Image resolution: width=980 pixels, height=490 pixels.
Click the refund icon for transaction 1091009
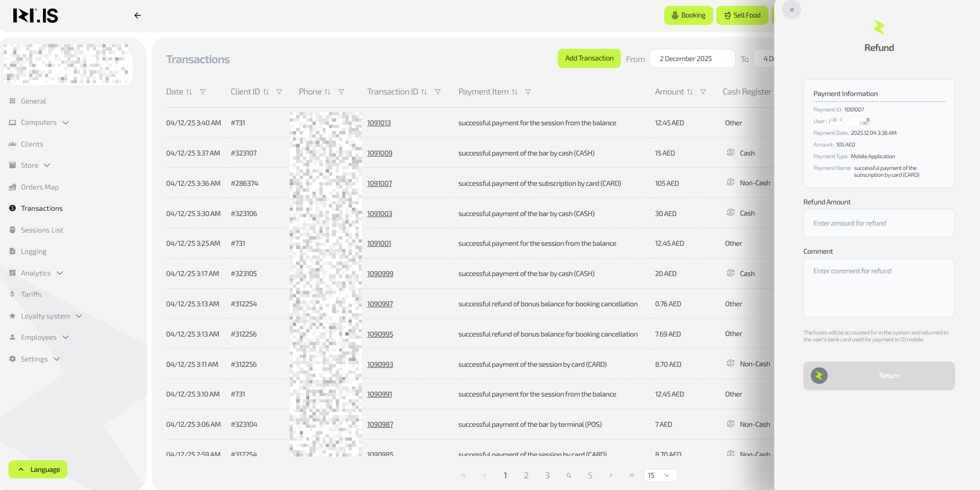[731, 153]
